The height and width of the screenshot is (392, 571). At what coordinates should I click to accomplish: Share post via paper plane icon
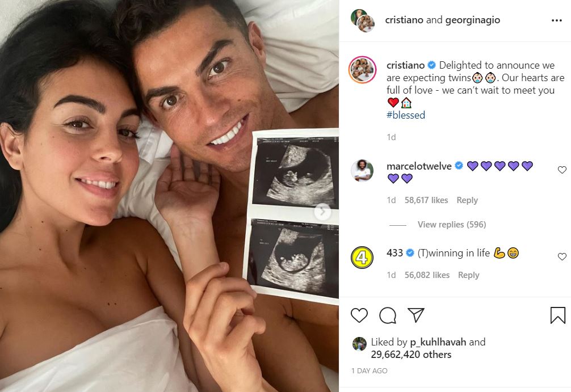(416, 315)
